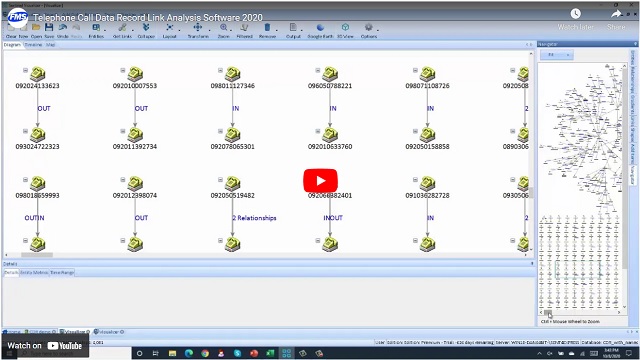Screen dimensions: 640x360
Task: Click the Get Links toolbar icon
Action: [122, 27]
